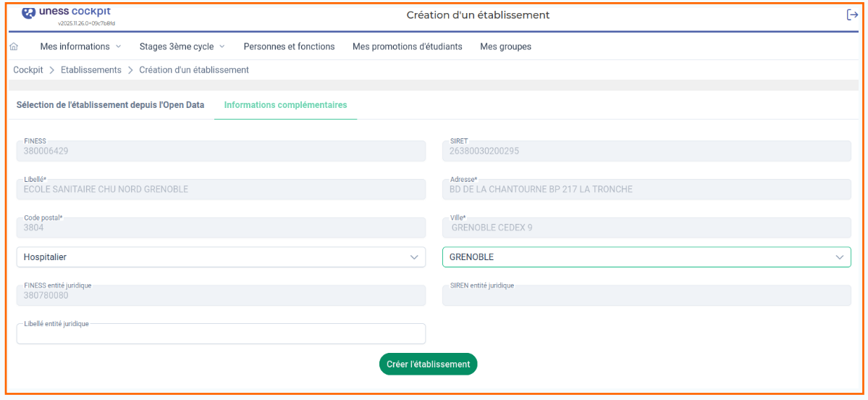
Task: Open Personnes et fonctions menu
Action: (x=289, y=46)
